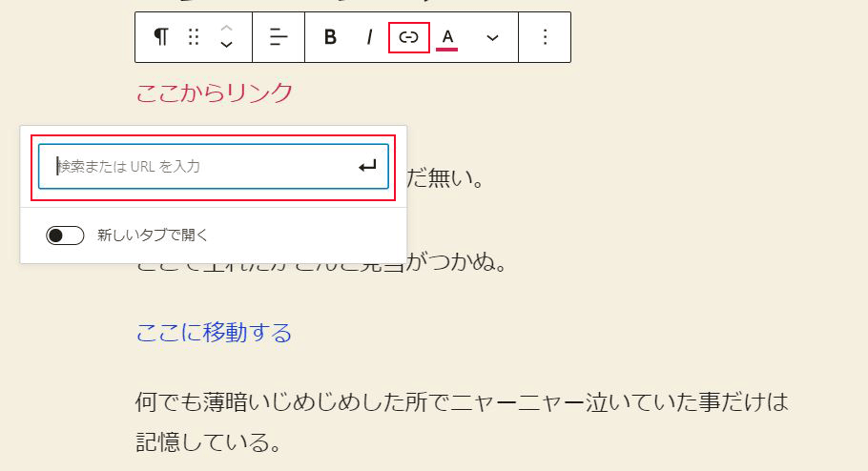Screen dimensions: 868x471
Task: Click the '新しいタブで開く' label text
Action: pyautogui.click(x=153, y=235)
